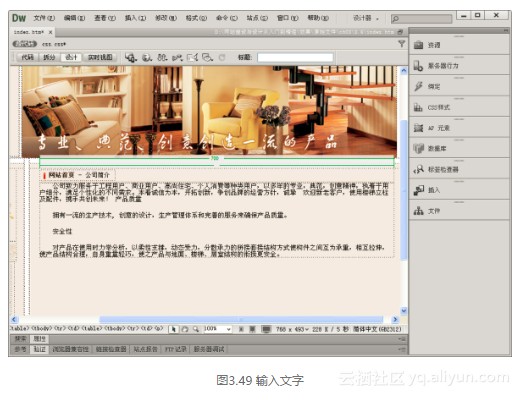The image size is (520, 397).
Task: Select the 源代码 source button
Action: pos(25,44)
